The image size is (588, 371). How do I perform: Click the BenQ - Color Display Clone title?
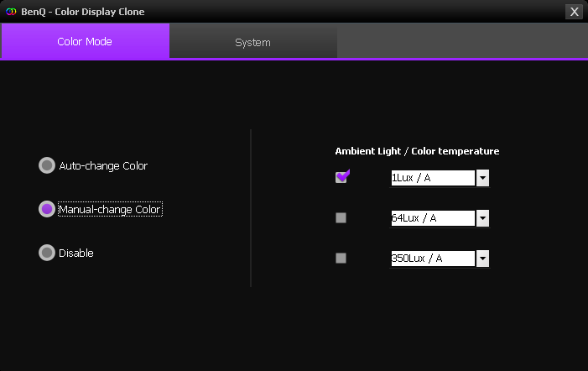click(x=83, y=12)
